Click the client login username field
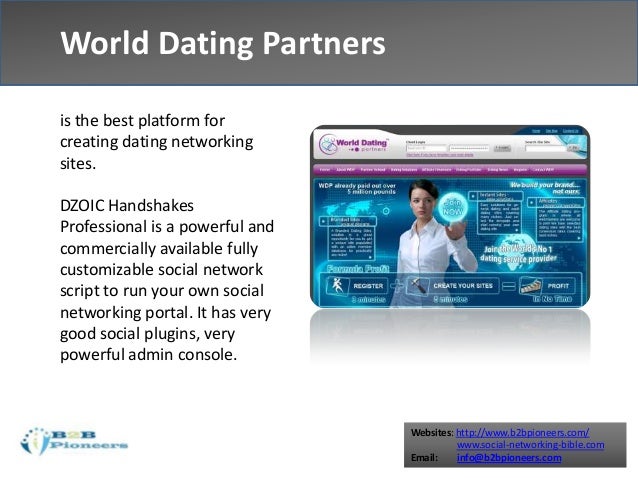638x479 pixels. tap(426, 149)
